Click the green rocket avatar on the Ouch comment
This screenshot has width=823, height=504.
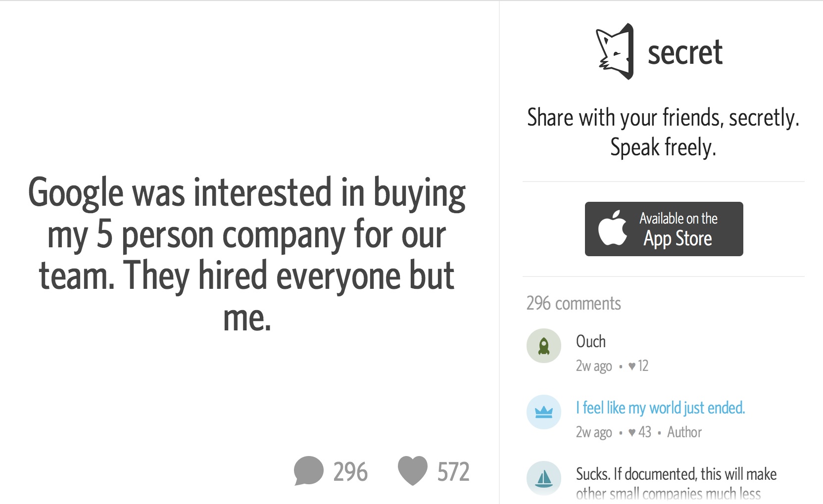tap(543, 346)
